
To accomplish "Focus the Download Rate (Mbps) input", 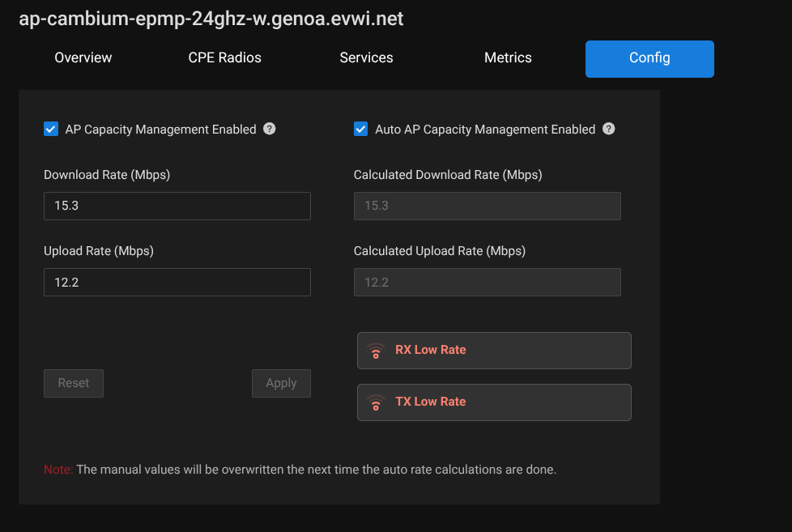I will pyautogui.click(x=177, y=206).
